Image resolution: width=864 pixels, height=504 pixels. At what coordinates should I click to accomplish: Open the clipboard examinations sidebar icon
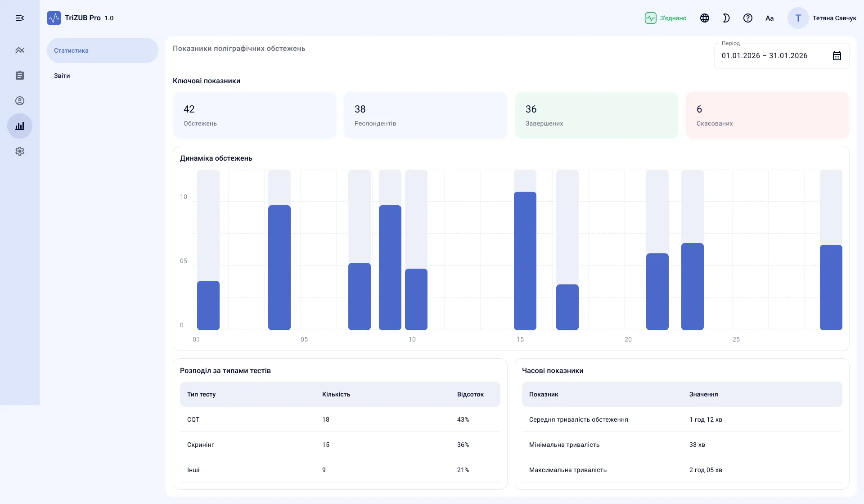pyautogui.click(x=20, y=76)
